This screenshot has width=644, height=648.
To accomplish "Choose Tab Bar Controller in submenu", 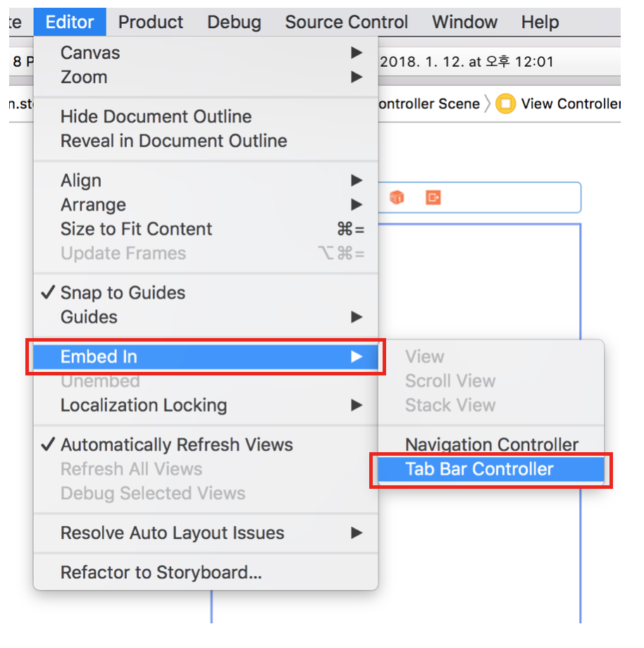I will click(x=491, y=469).
